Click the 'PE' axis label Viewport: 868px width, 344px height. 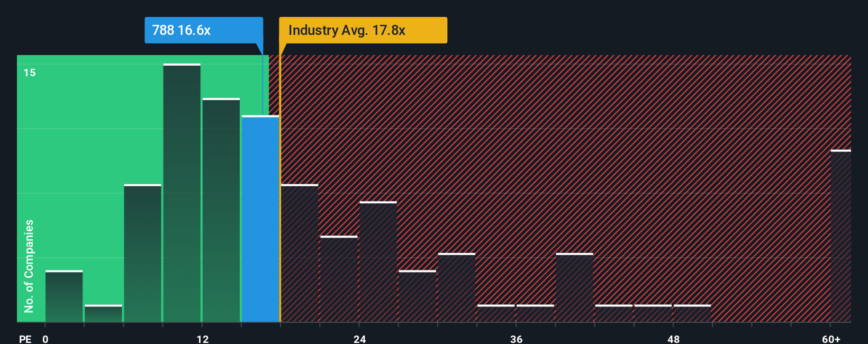25,339
